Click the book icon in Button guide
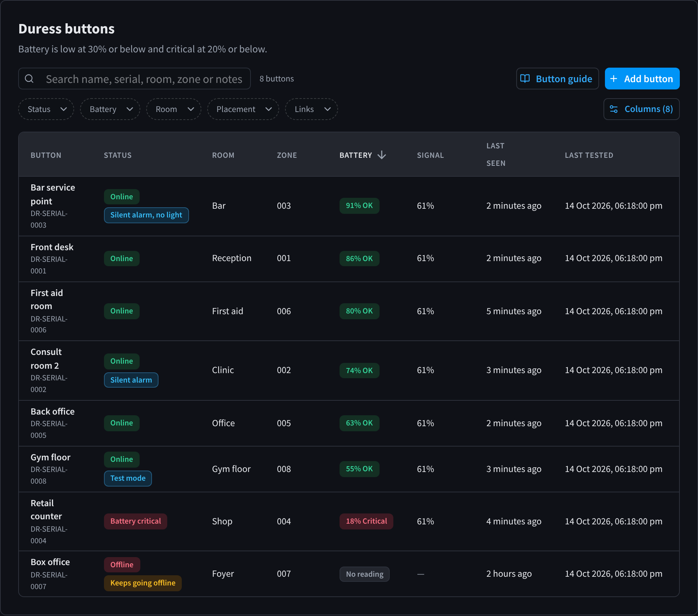698x616 pixels. point(525,79)
